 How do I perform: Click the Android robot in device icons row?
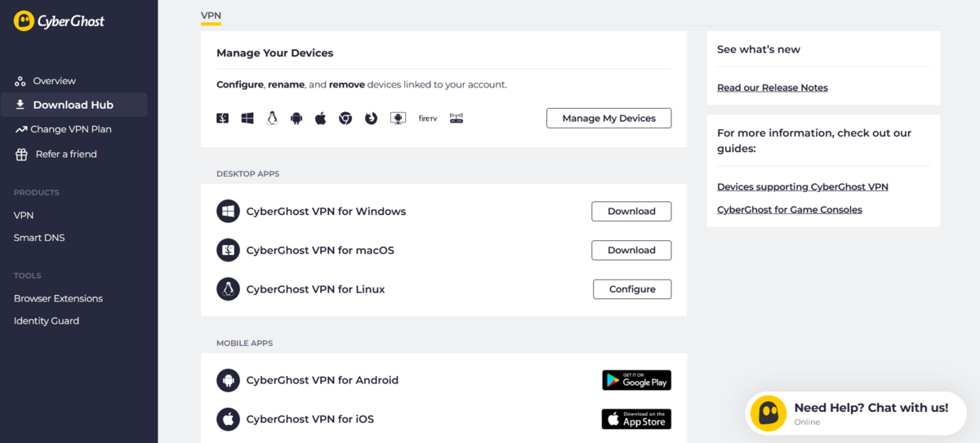pyautogui.click(x=296, y=119)
